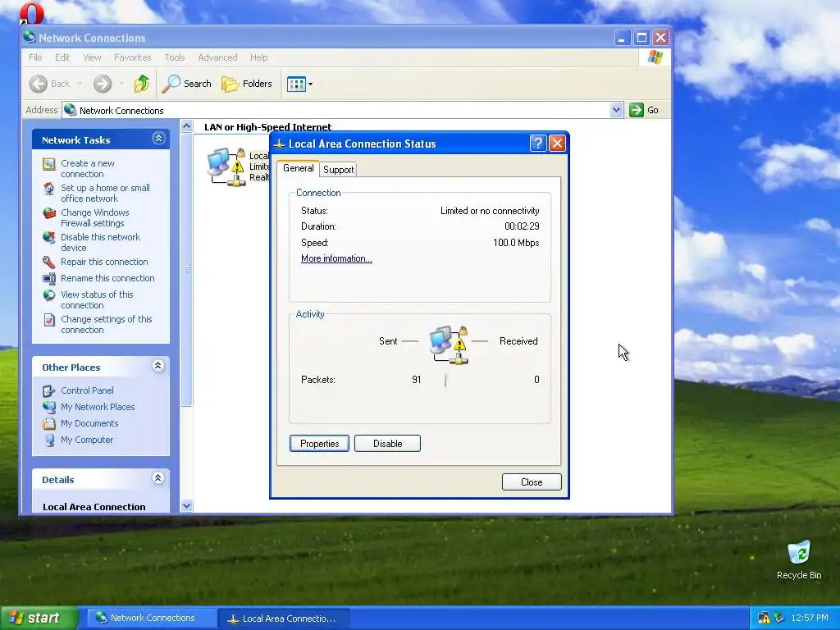Open the Favorites menu

click(x=132, y=57)
